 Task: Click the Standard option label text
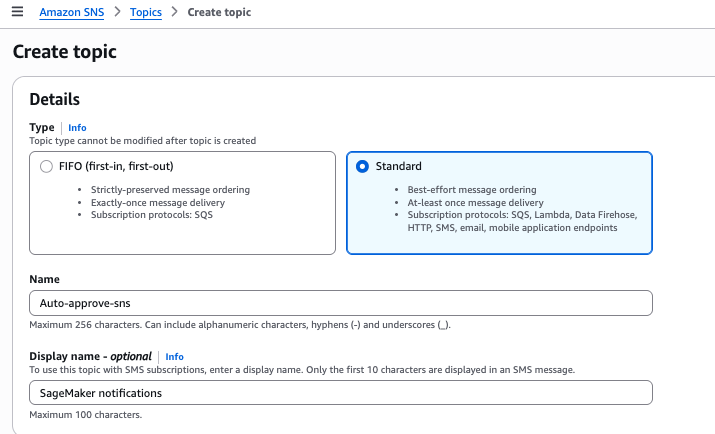399,167
